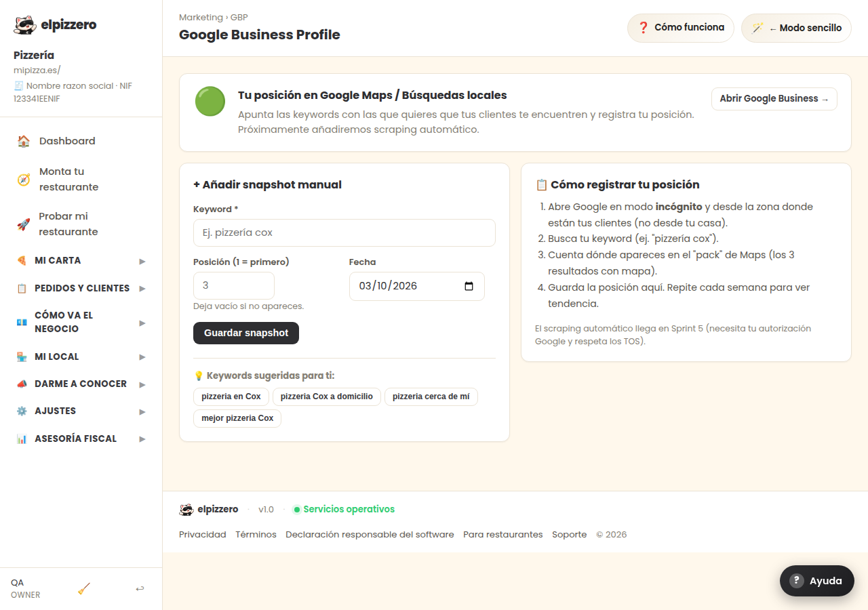Select suggested keyword pizzeria en Cox
The width and height of the screenshot is (868, 610).
point(231,396)
